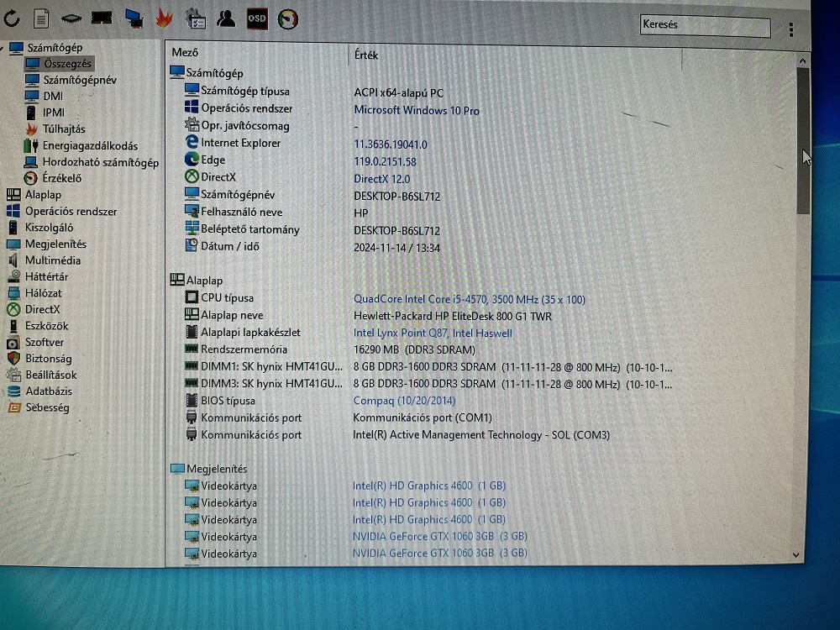Click the user silhouette toolbar icon
840x630 pixels.
[x=226, y=18]
